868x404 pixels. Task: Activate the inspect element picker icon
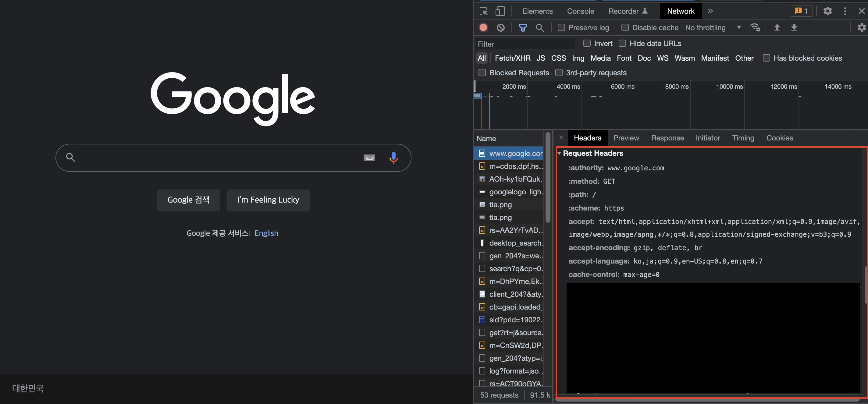(484, 11)
